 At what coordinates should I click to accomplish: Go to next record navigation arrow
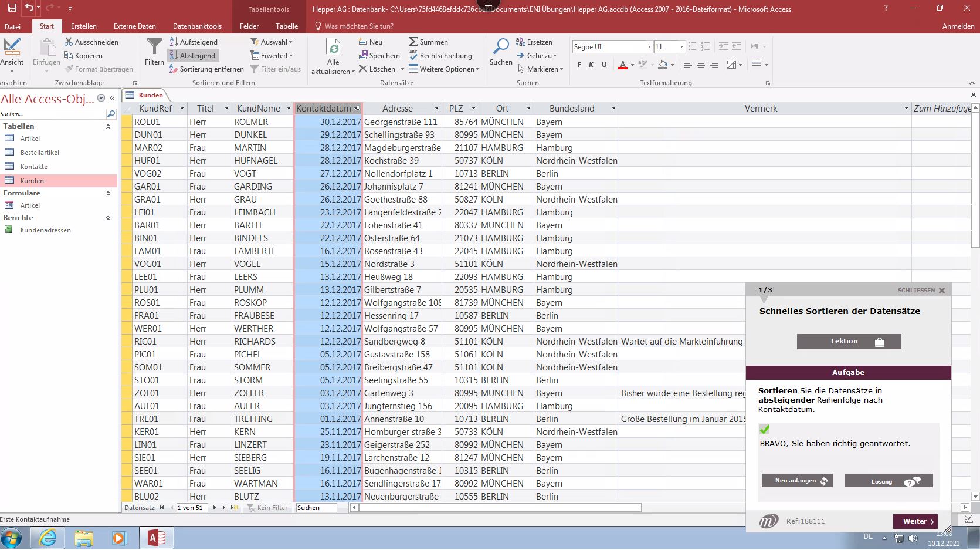215,508
